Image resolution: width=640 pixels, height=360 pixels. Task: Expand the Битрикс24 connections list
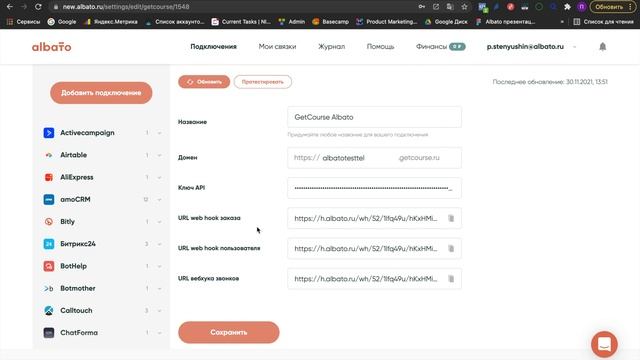click(x=160, y=244)
